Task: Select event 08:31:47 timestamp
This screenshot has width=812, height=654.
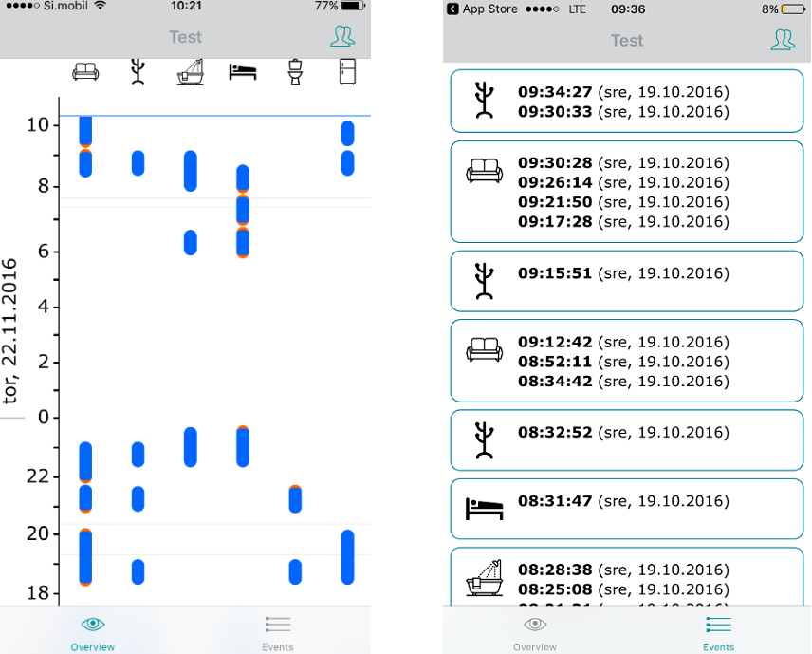Action: (555, 501)
